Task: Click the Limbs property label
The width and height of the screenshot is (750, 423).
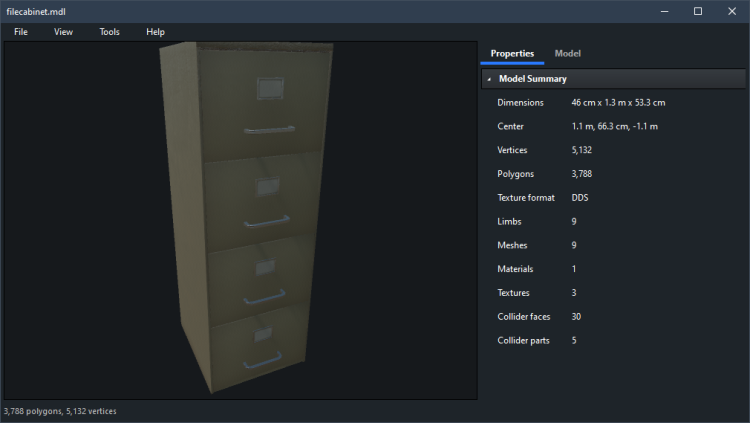Action: click(x=509, y=221)
